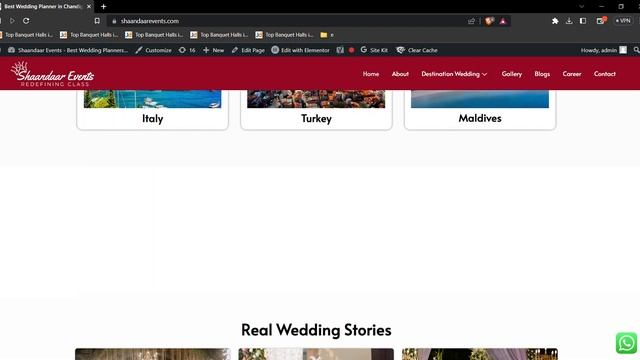Click the WhatsApp chat floating icon

pos(626,343)
